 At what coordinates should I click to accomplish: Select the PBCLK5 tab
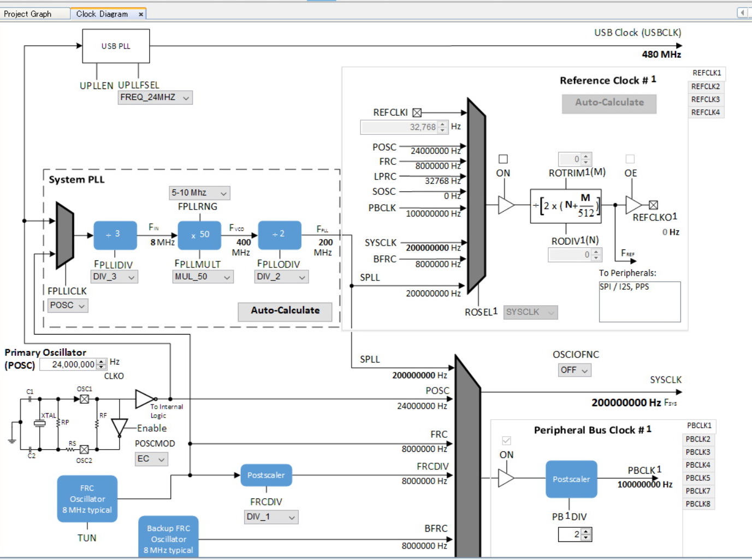click(x=698, y=478)
